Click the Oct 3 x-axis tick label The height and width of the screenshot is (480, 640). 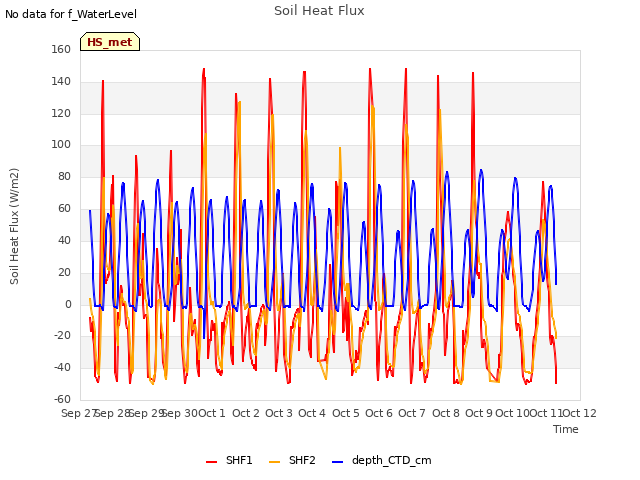[279, 413]
